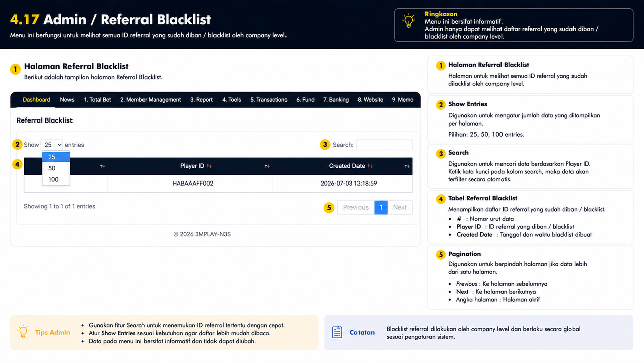Image resolution: width=644 pixels, height=363 pixels.
Task: Click the Next pagination button
Action: pyautogui.click(x=400, y=207)
